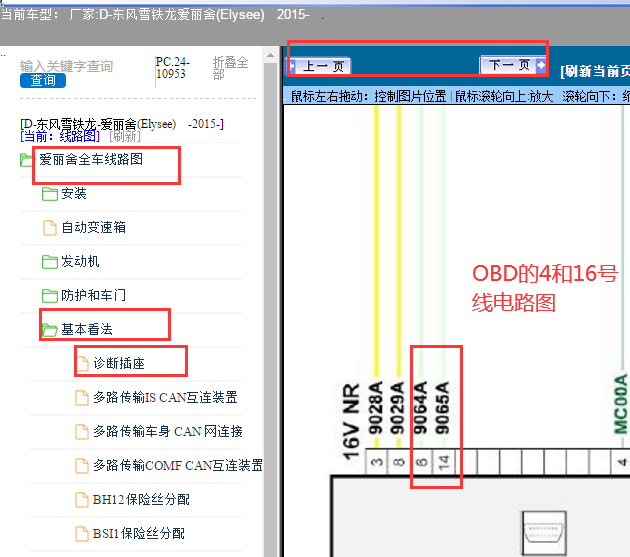Click wire label 9064A in diagram
Screen dimensions: 630x557
(420, 408)
